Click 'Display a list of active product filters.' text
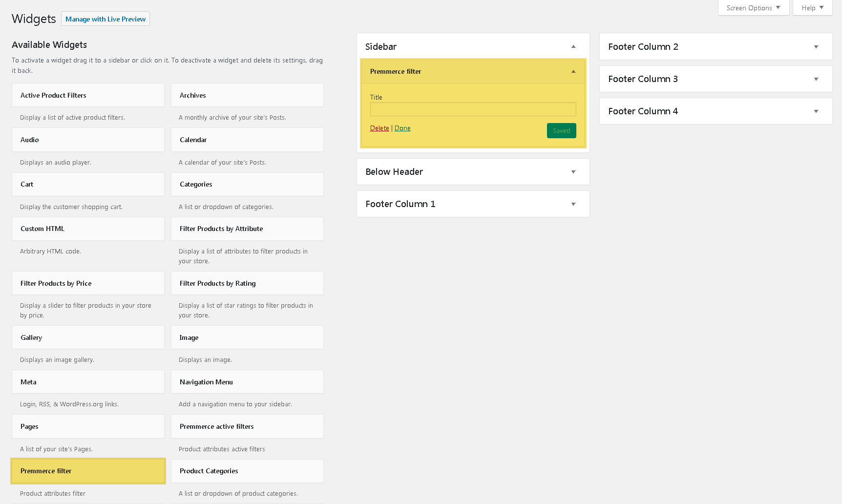Image resolution: width=842 pixels, height=504 pixels. tap(72, 118)
